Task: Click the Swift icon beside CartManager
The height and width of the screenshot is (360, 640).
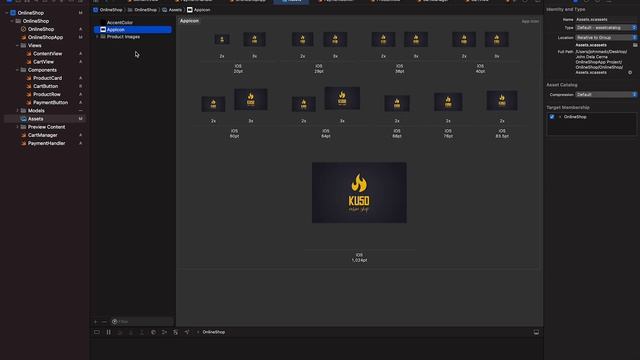Action: (24, 135)
